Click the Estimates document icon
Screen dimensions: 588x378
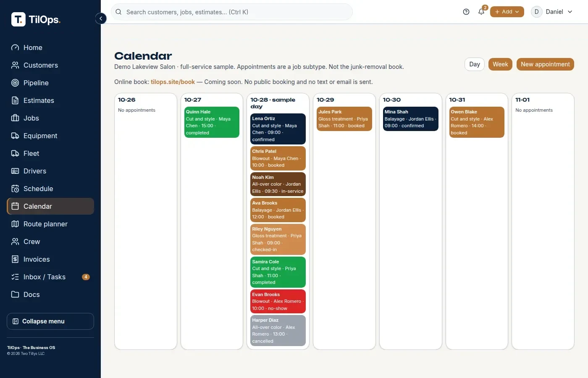[15, 100]
